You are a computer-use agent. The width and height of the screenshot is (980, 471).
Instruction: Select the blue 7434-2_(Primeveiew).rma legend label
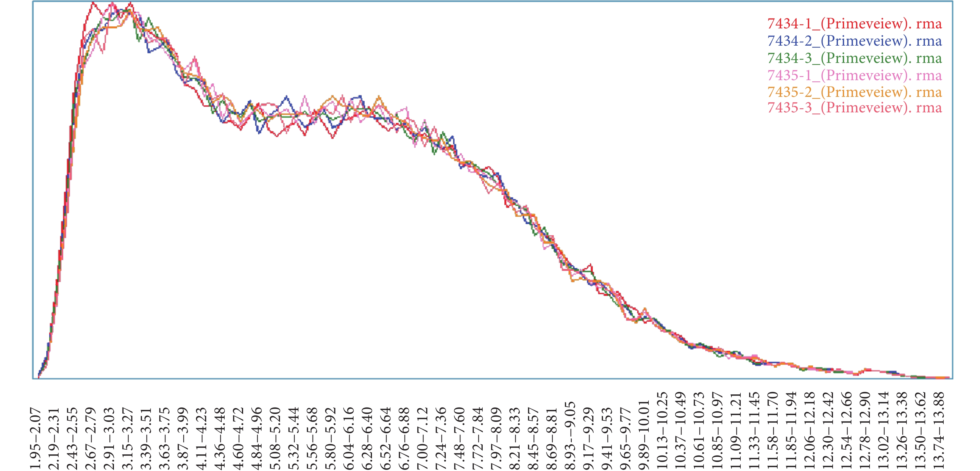tap(854, 41)
